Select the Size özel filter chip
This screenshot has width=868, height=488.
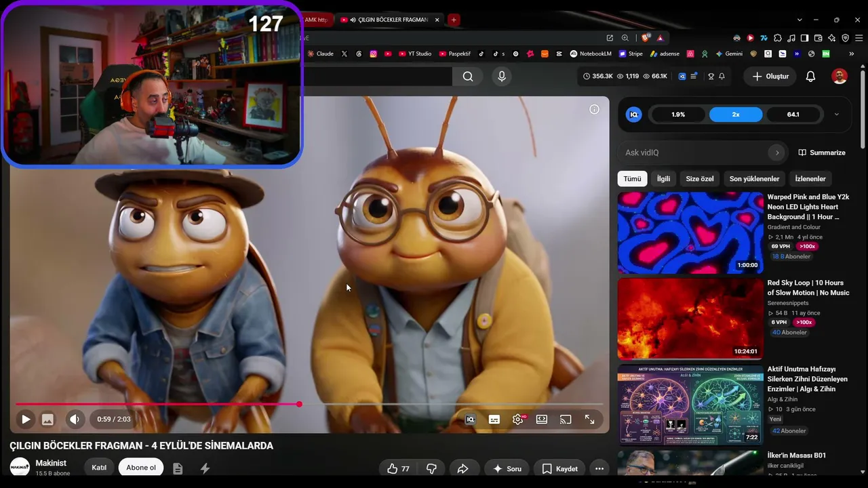700,179
